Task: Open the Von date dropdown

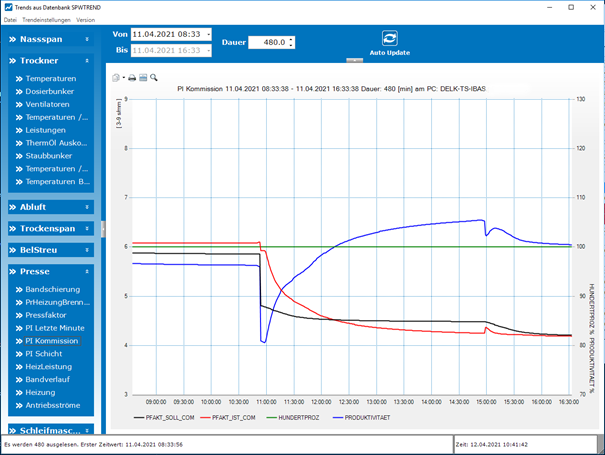Action: tap(208, 34)
